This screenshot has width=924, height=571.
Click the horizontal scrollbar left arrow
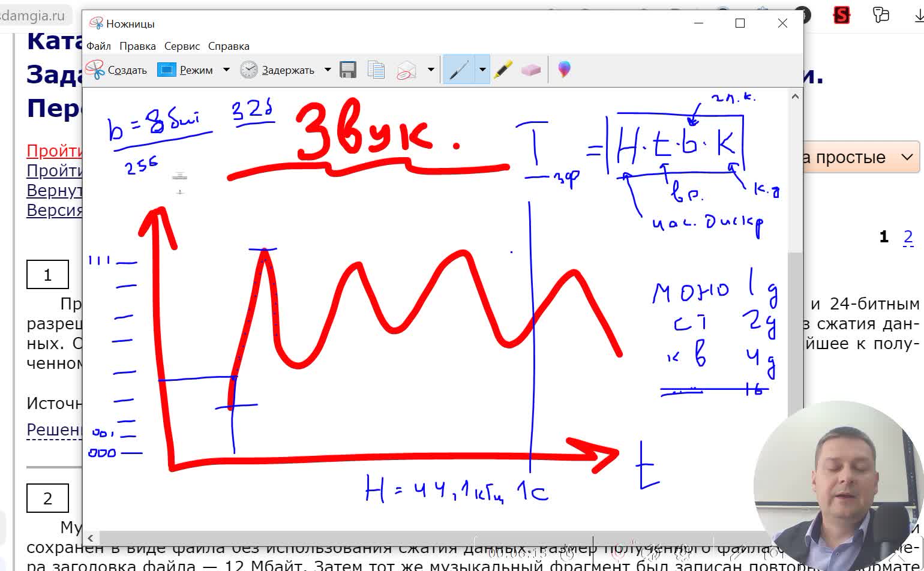91,538
